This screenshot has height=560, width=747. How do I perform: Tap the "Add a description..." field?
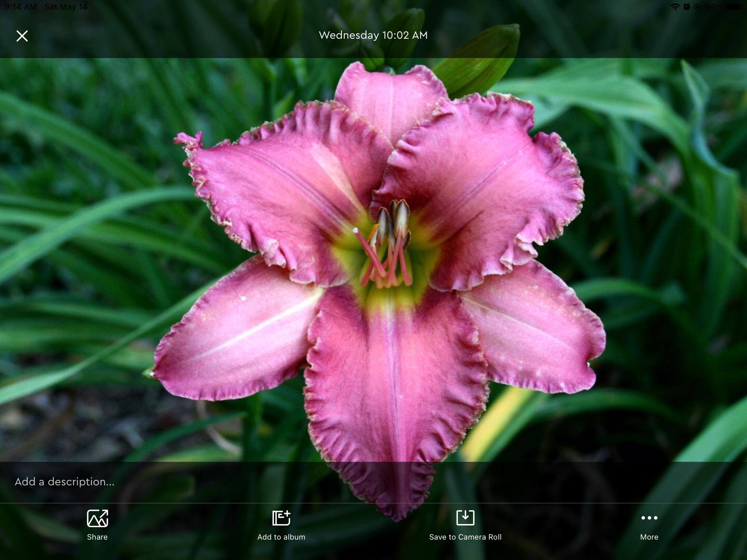(64, 482)
